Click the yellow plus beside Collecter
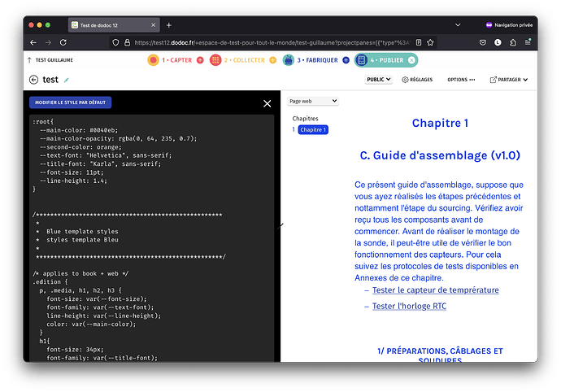This screenshot has height=392, width=561. coord(272,60)
